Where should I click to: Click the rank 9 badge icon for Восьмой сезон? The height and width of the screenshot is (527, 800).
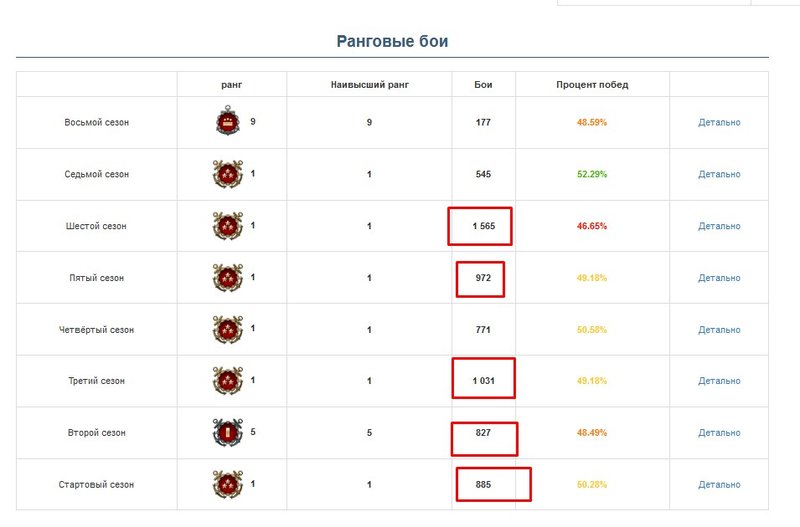[x=228, y=121]
